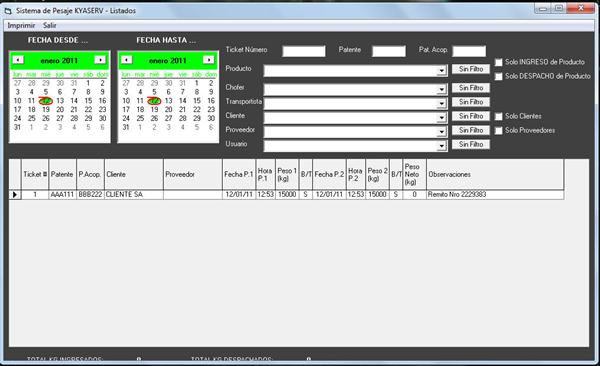Select day 25 in FECHA DESDE calendar
The image size is (600, 366).
tap(32, 118)
